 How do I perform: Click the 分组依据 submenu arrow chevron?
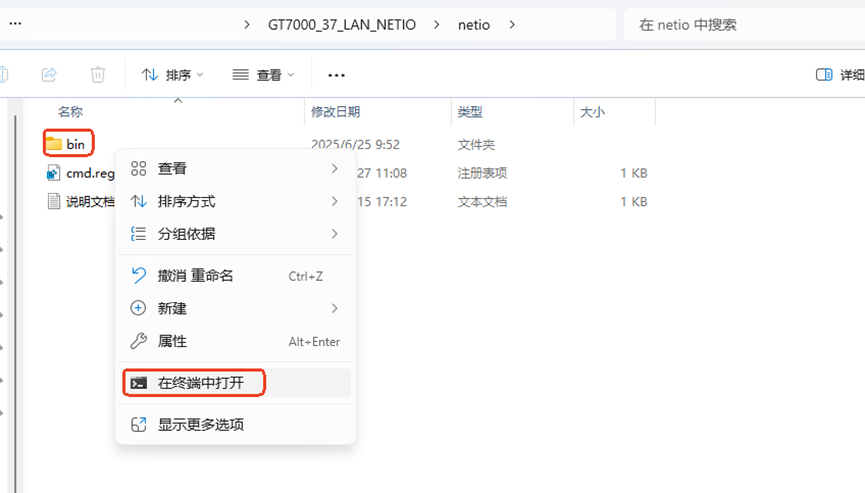click(334, 234)
